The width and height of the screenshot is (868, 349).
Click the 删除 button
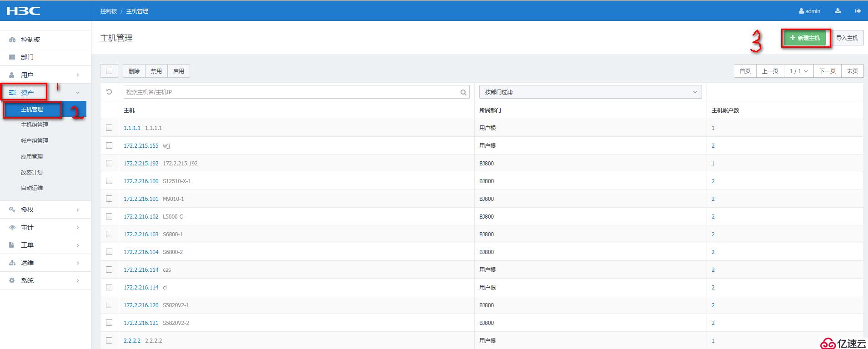pos(134,71)
